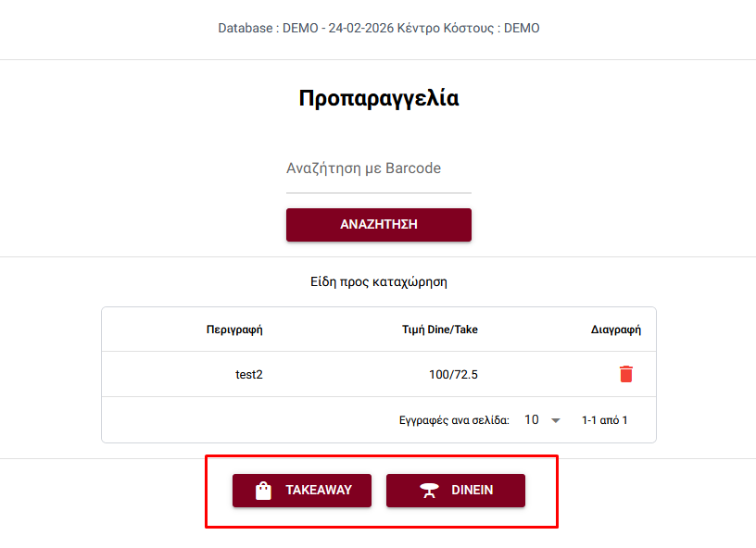
Task: Click the pagination label 1-1 από 1
Action: click(606, 419)
